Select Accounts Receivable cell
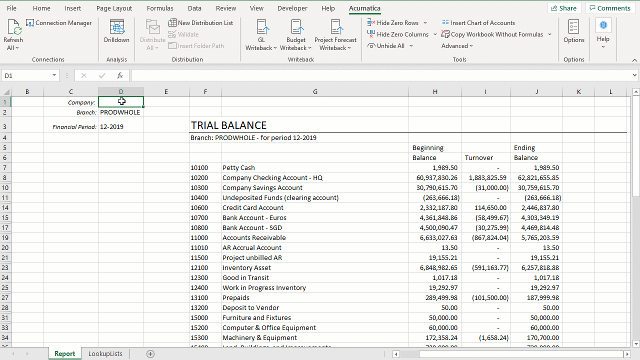The width and height of the screenshot is (640, 360). click(x=315, y=238)
